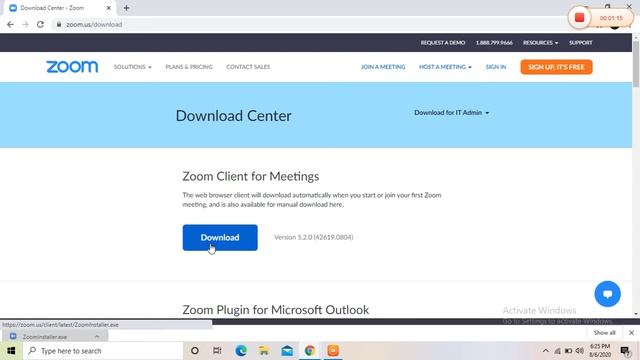Viewport: 640px width, 360px height.
Task: Expand Download for IT Admin dropdown
Action: click(x=451, y=113)
